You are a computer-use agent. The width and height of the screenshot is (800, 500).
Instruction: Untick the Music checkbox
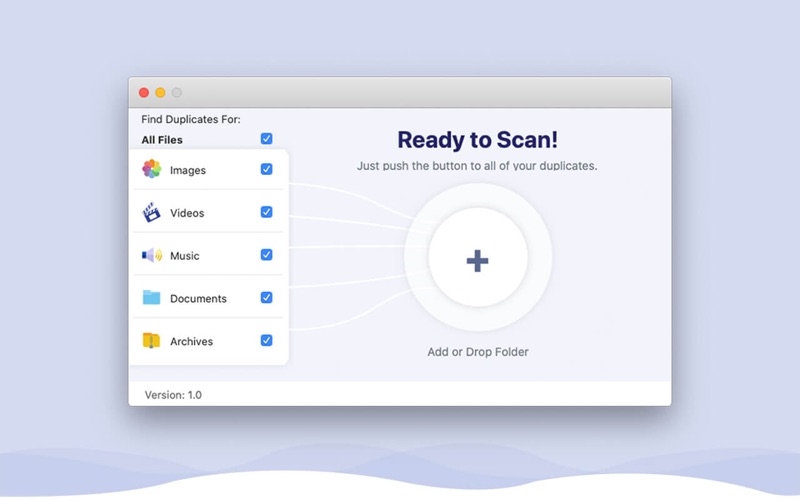click(x=266, y=255)
